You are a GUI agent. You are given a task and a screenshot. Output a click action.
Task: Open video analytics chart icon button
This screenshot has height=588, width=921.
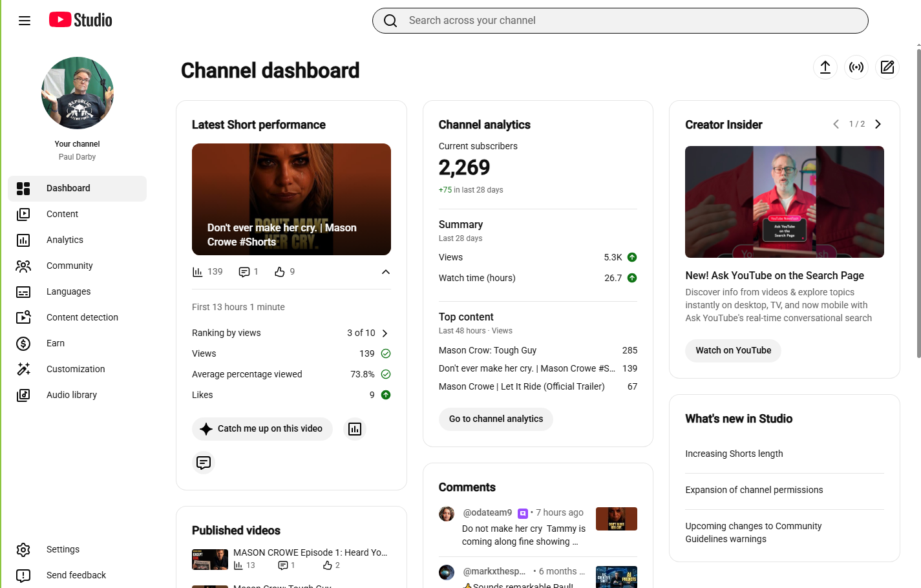pyautogui.click(x=355, y=429)
